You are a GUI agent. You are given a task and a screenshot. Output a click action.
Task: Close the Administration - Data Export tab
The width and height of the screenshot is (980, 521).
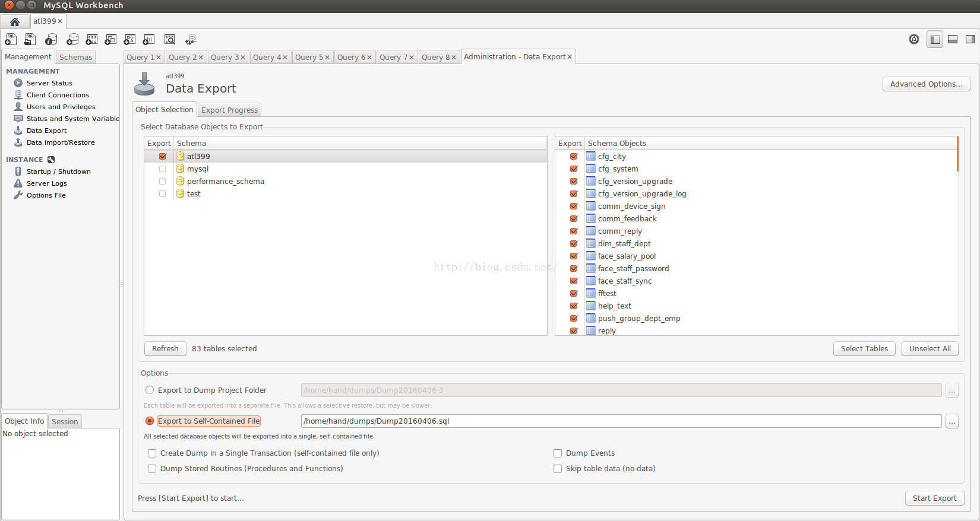click(570, 57)
